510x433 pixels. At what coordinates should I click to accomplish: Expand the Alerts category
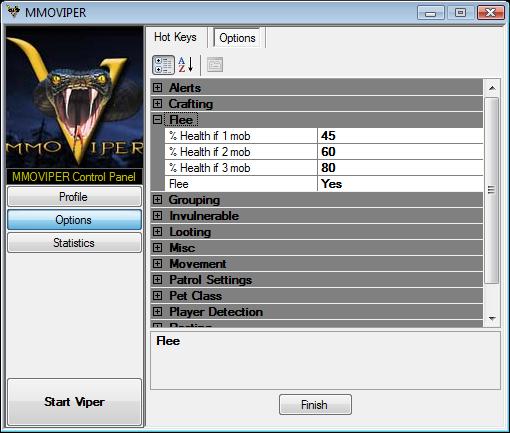tap(157, 88)
